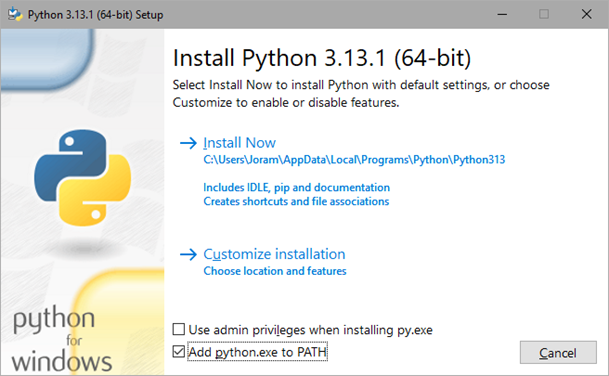Viewport: 609px width, 376px height.
Task: Open the Customize installation option
Action: click(274, 254)
